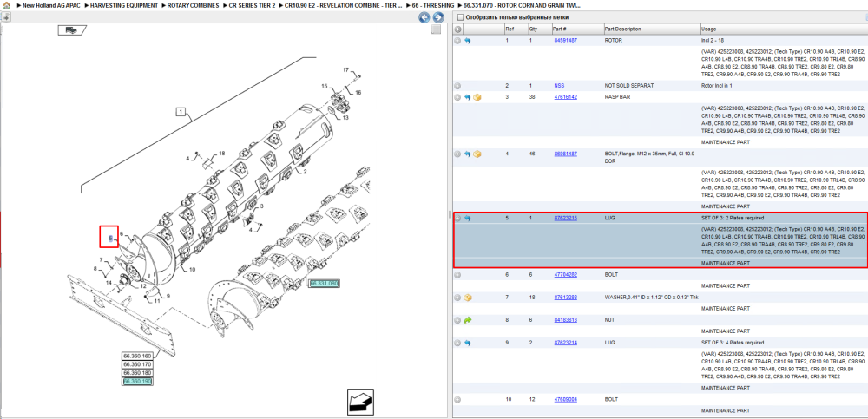The width and height of the screenshot is (868, 419).
Task: Click the blue arrow icon in the 87623214 LUG row
Action: pyautogui.click(x=467, y=343)
